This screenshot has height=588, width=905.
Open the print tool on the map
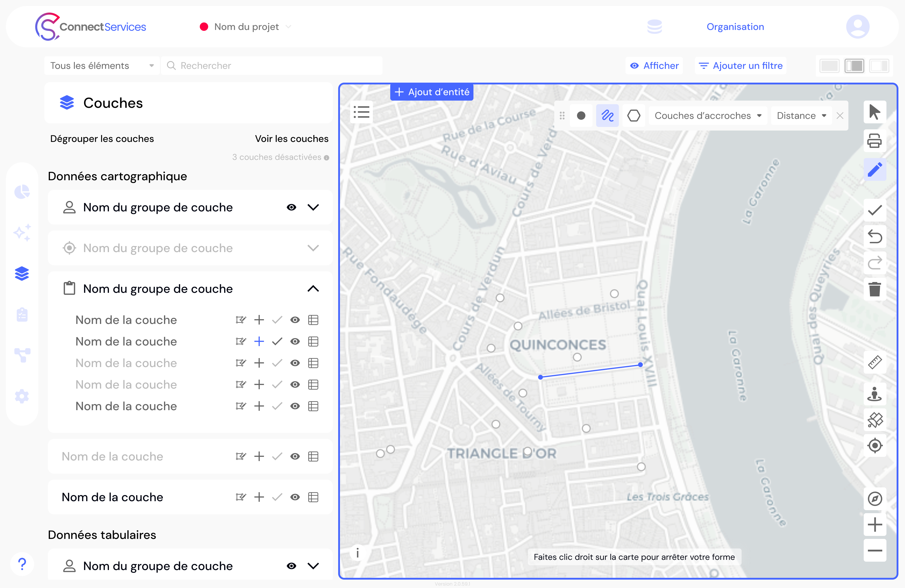(x=875, y=141)
